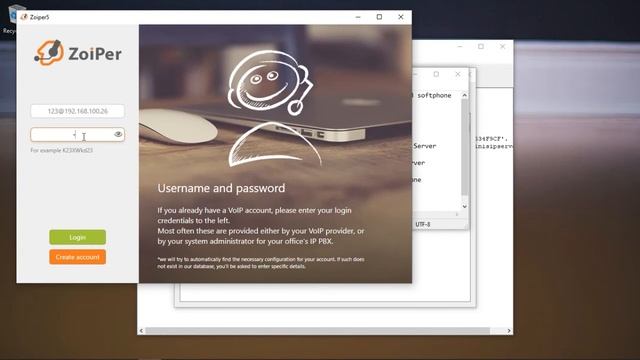Toggle password visibility eye icon

(x=118, y=134)
